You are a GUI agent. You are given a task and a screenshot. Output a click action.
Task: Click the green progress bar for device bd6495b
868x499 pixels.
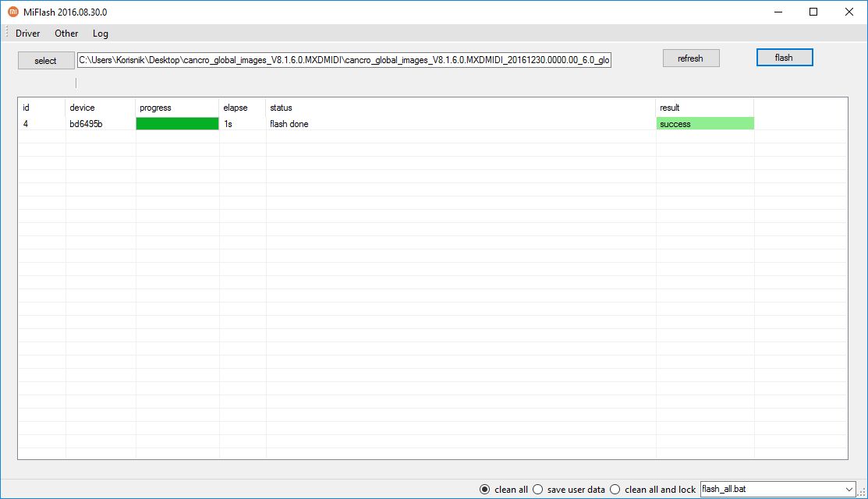click(x=177, y=124)
